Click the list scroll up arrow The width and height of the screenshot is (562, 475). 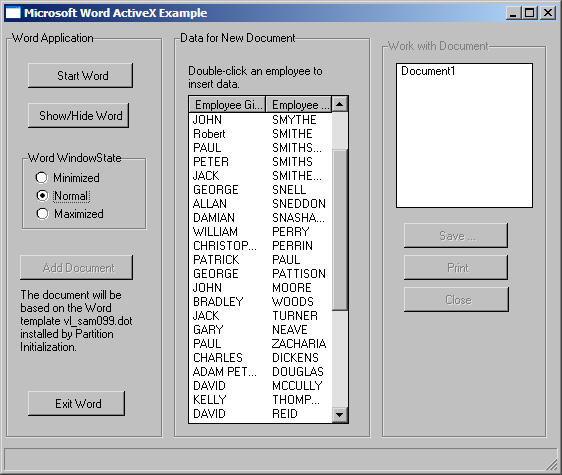point(339,104)
